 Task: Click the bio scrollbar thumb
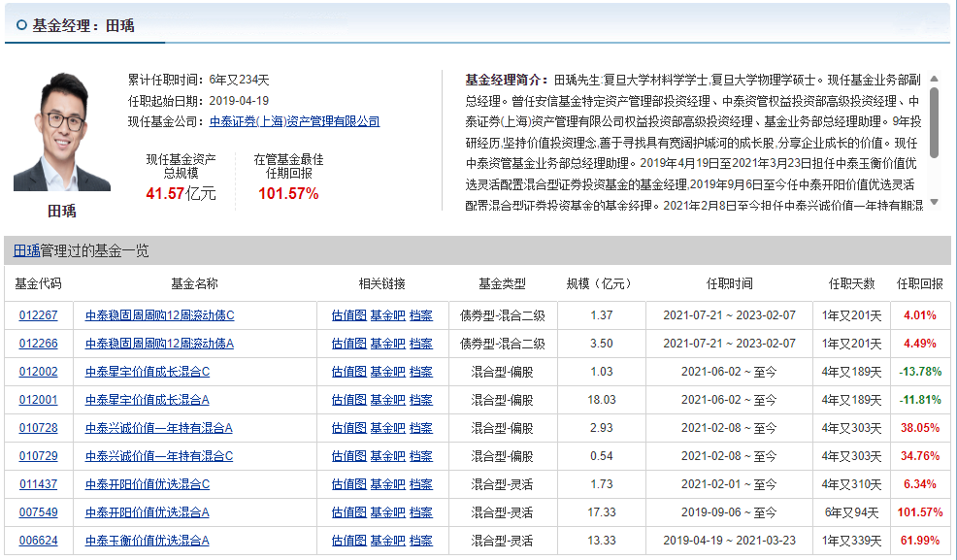coord(934,122)
